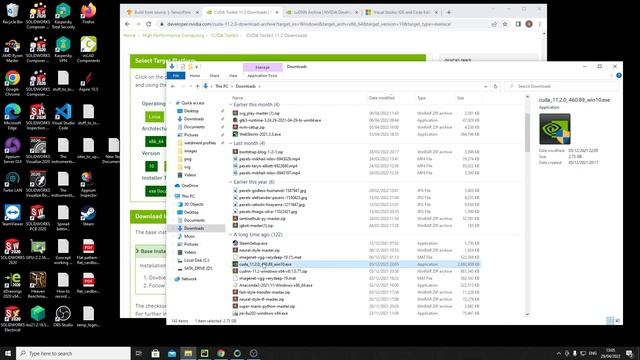Open Quick Access Toolbar customize dropdown
The width and height of the screenshot is (640, 360).
click(x=197, y=67)
